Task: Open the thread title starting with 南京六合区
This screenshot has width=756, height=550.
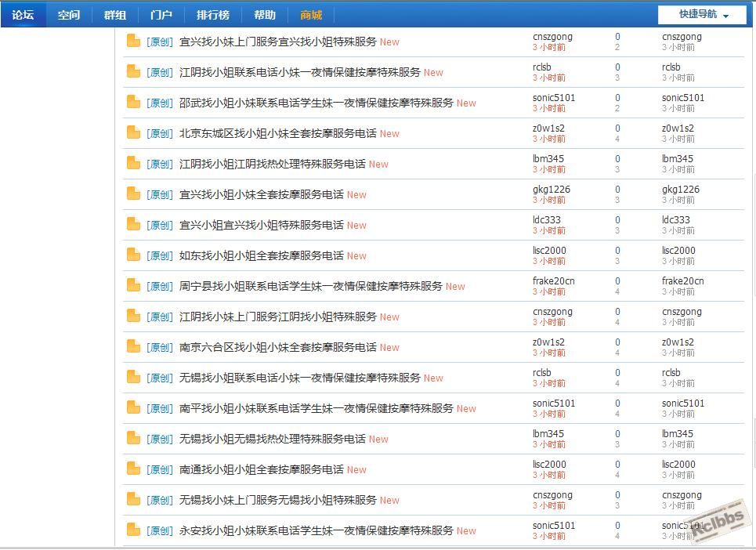Action: [277, 348]
